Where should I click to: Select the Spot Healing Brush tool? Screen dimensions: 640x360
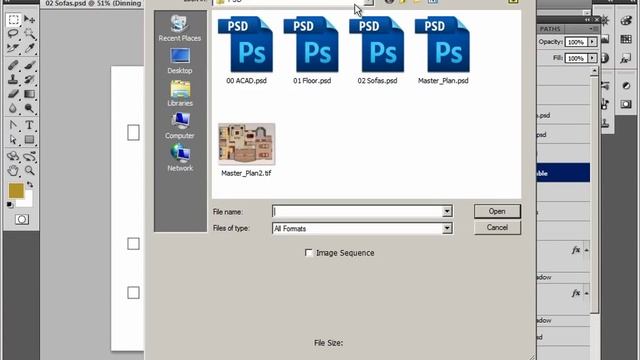(13, 65)
